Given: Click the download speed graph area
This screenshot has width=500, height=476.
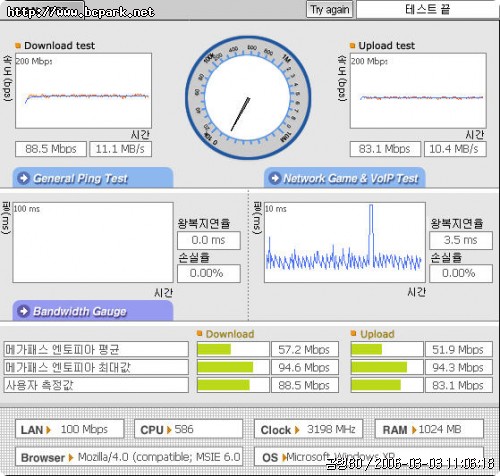Looking at the screenshot, I should point(83,91).
